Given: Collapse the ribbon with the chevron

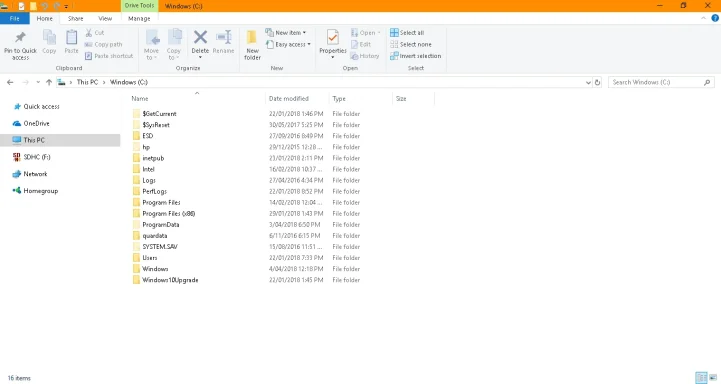Looking at the screenshot, I should pos(703,18).
